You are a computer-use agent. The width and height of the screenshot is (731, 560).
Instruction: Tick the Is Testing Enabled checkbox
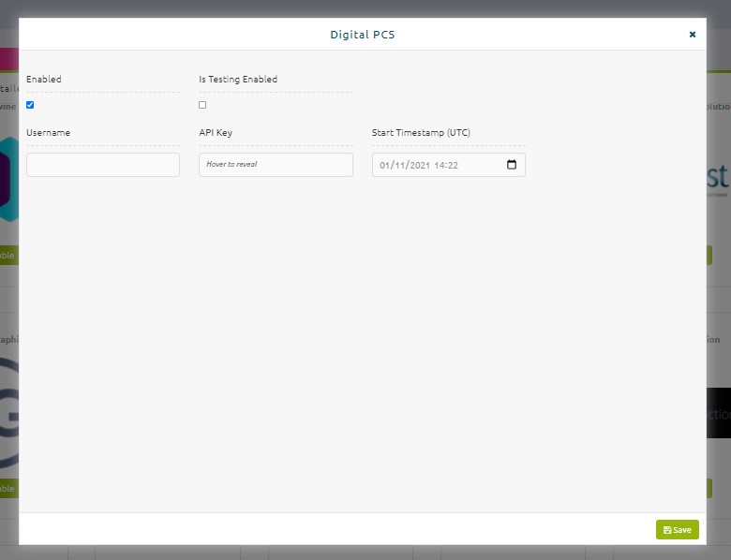point(202,105)
